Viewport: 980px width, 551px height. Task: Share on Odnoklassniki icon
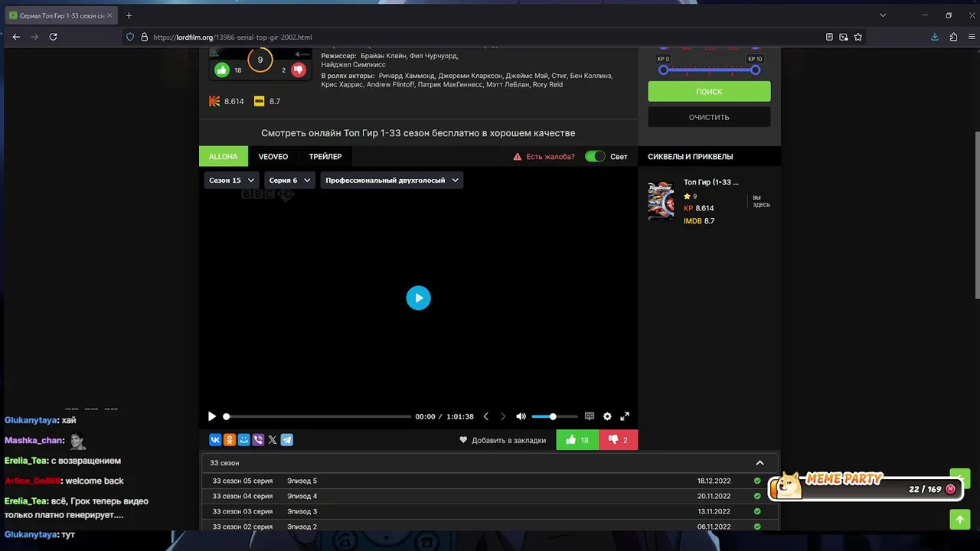tap(229, 440)
